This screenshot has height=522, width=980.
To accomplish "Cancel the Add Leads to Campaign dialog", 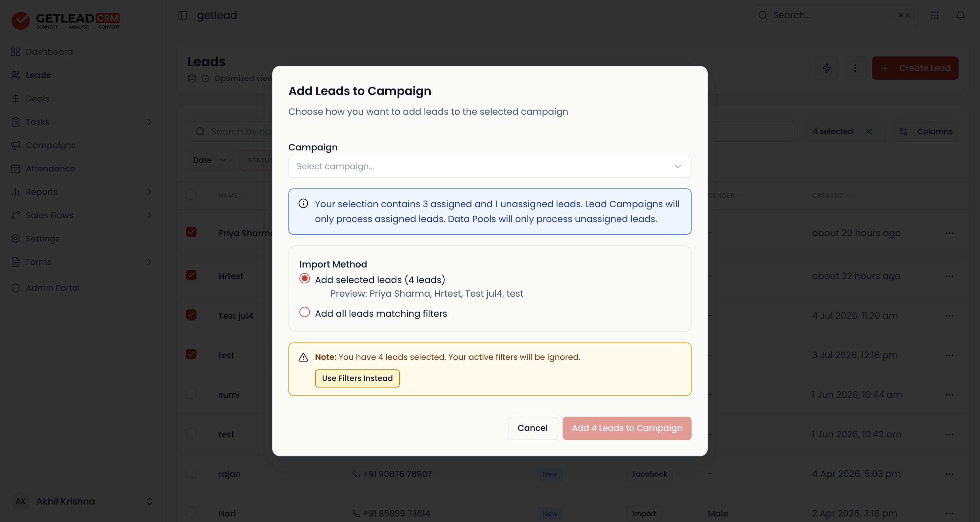I will 532,428.
